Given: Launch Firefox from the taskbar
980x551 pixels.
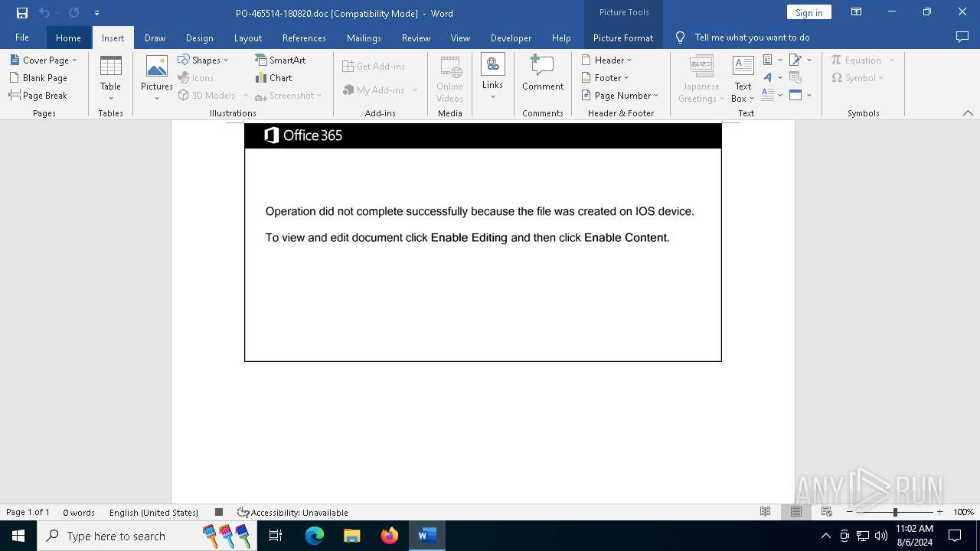Looking at the screenshot, I should tap(390, 536).
